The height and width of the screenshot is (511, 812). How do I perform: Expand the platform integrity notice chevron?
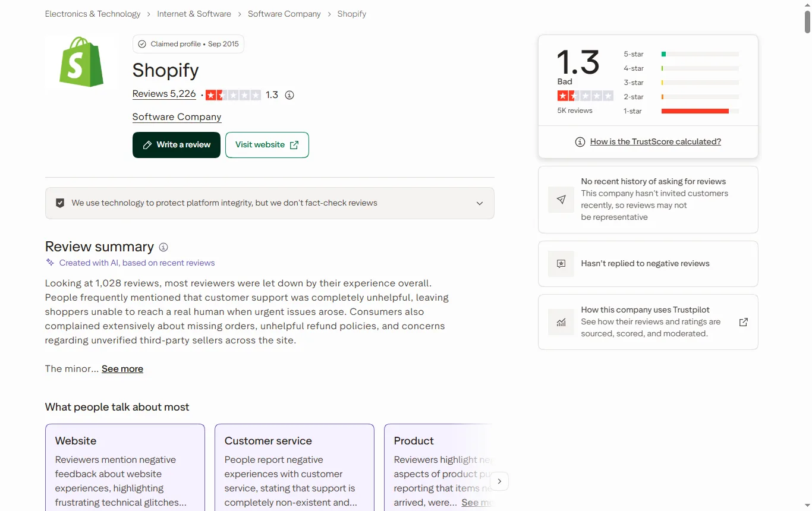tap(480, 203)
